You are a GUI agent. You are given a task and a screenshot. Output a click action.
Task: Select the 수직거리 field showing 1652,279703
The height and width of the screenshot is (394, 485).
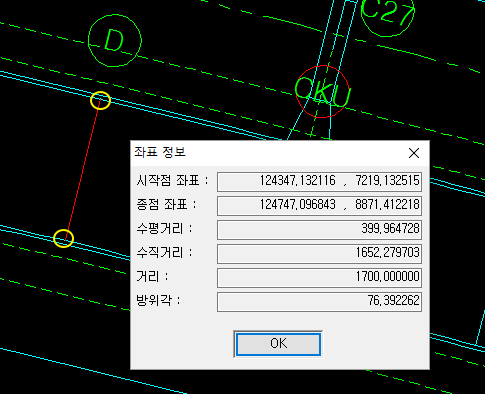319,254
